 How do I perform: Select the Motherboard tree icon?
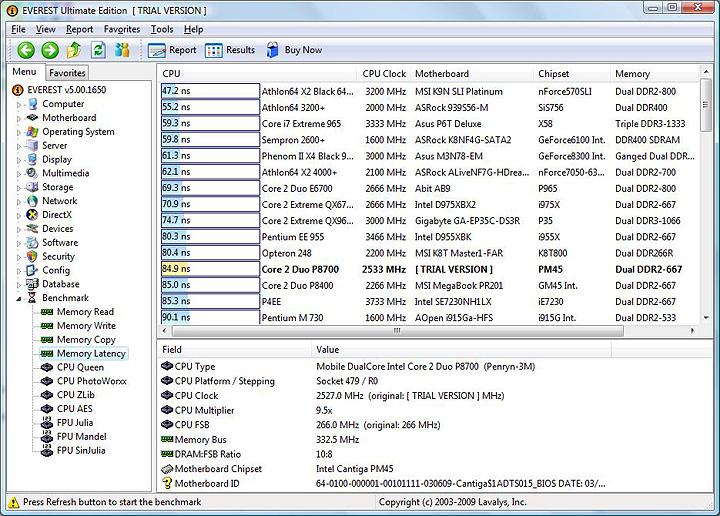pyautogui.click(x=32, y=118)
